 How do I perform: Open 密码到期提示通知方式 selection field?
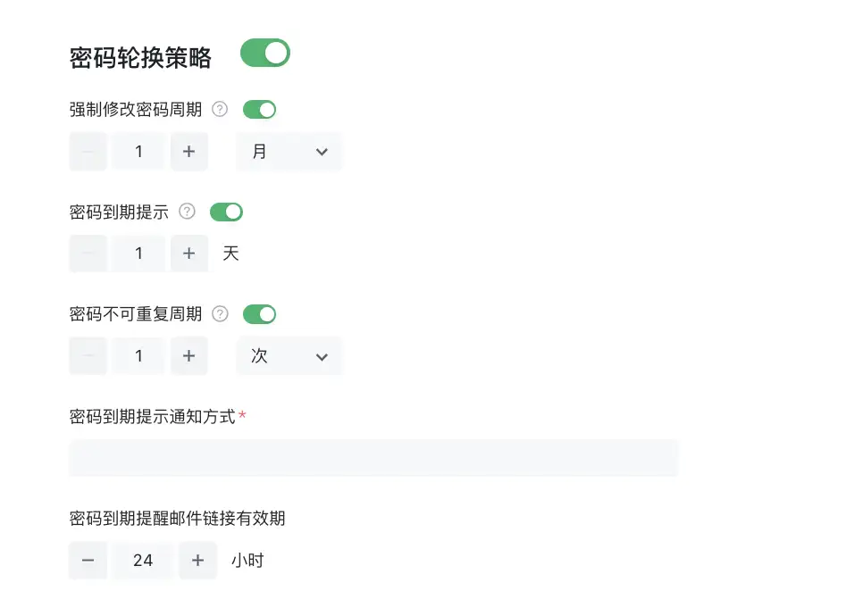point(373,458)
